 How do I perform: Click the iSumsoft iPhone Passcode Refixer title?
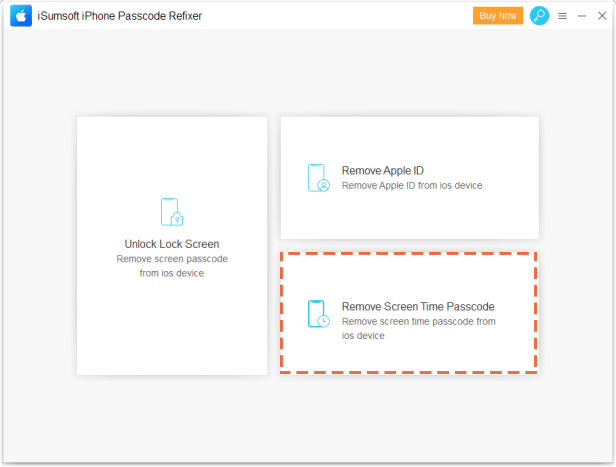(x=120, y=16)
